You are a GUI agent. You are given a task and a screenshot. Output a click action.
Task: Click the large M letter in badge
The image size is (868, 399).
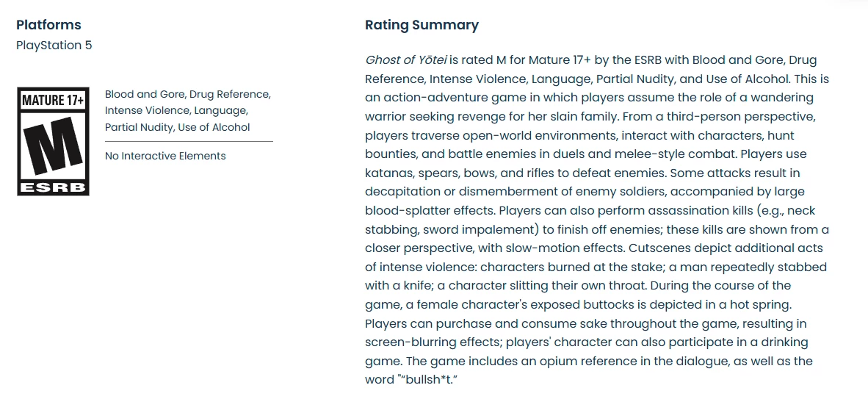53,145
